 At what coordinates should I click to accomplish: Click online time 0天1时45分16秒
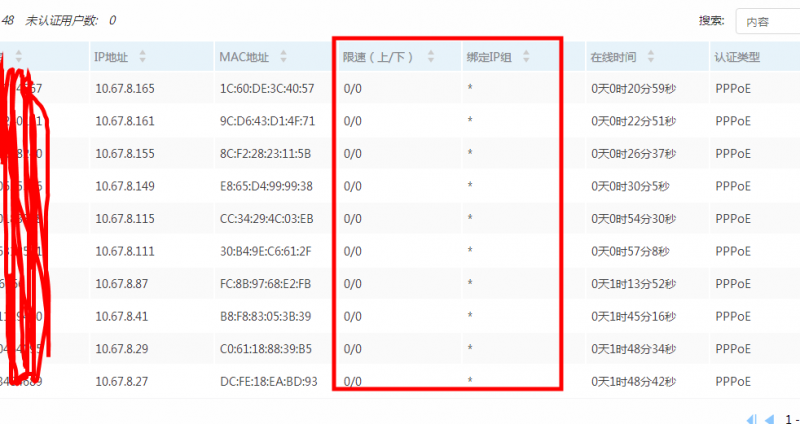[x=633, y=316]
